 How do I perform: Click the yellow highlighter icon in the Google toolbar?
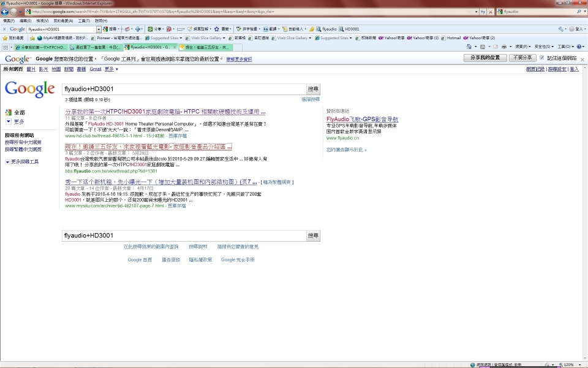[311, 29]
